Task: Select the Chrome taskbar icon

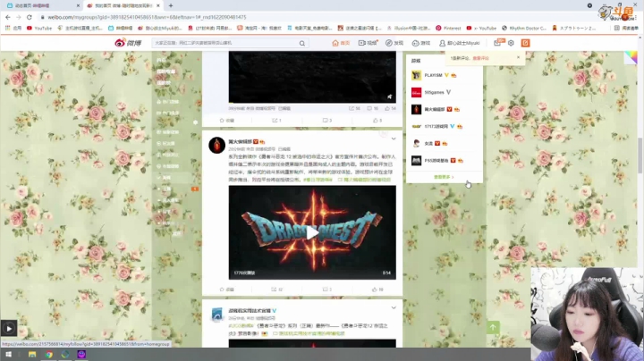Action: point(49,355)
